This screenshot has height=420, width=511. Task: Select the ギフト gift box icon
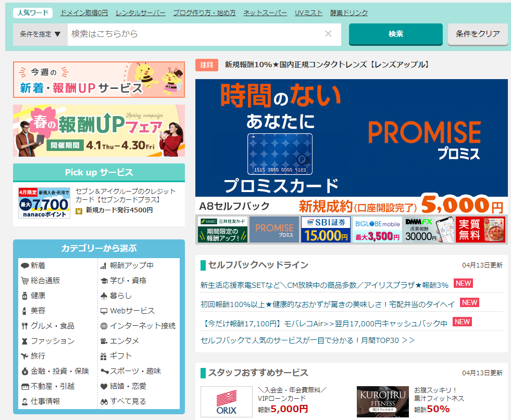(x=104, y=356)
